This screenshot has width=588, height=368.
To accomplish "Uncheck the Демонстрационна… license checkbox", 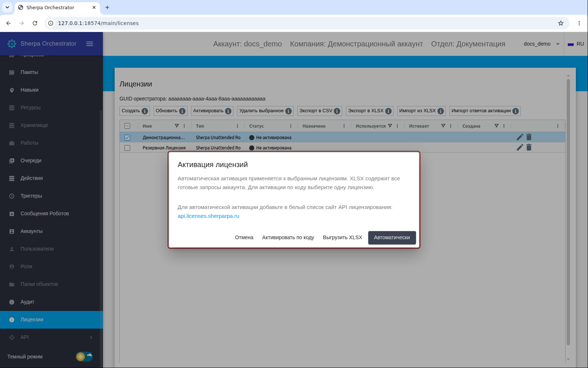I will point(127,138).
